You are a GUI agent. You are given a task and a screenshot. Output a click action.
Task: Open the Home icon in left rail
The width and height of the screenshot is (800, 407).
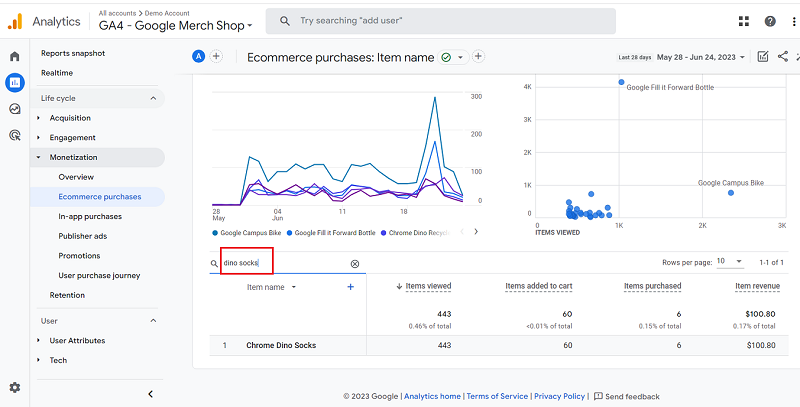coord(14,56)
